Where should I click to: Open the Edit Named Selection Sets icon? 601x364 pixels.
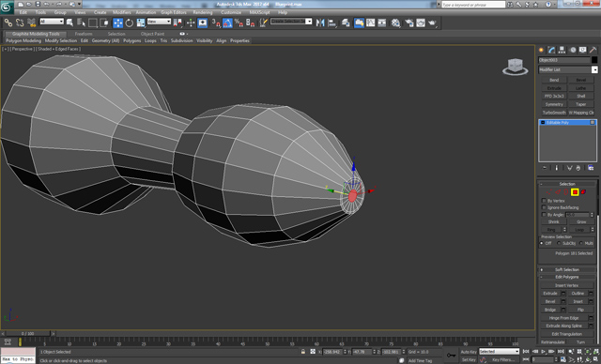click(263, 23)
